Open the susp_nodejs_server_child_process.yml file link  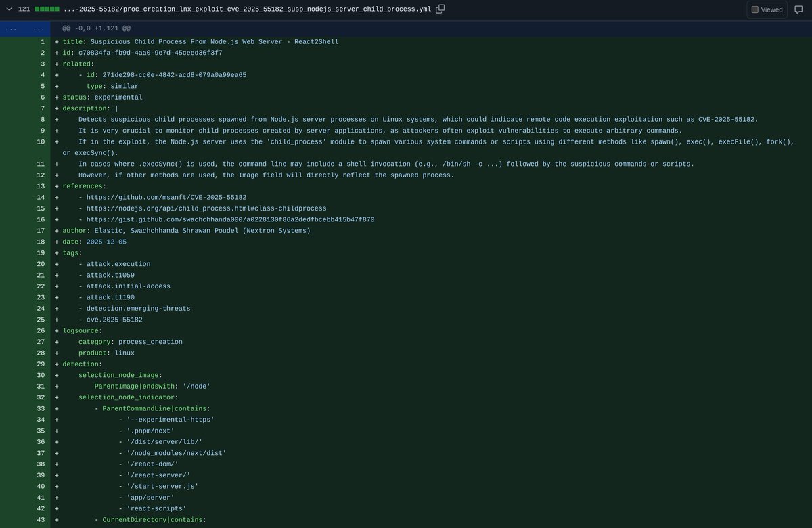(247, 9)
